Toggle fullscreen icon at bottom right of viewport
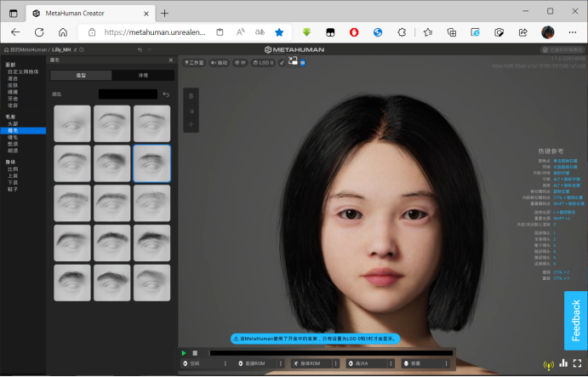Image resolution: width=588 pixels, height=377 pixels. (578, 363)
